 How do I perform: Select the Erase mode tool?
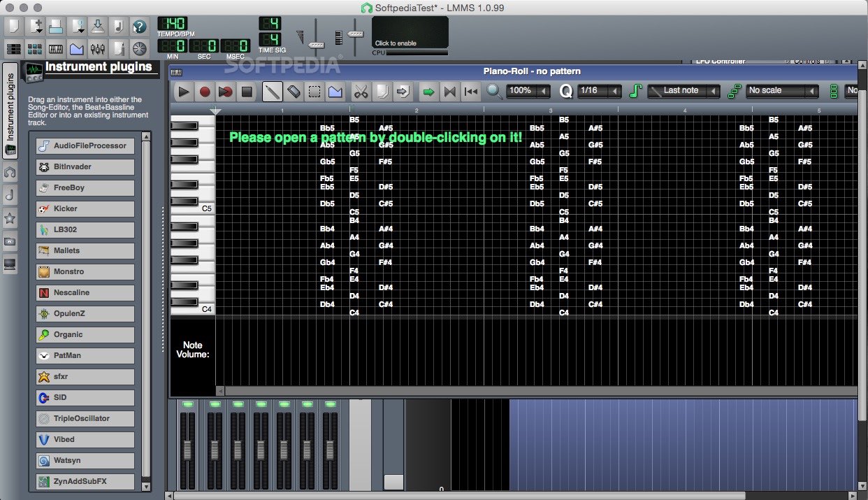pyautogui.click(x=294, y=91)
